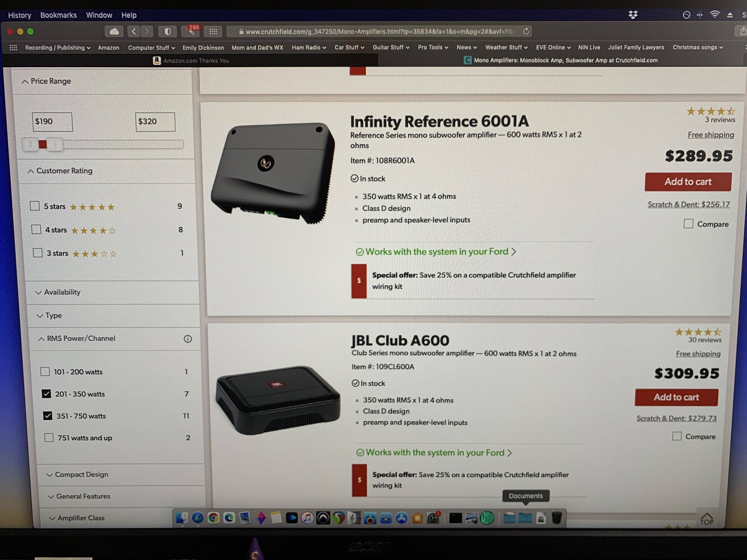Click the minimum price field showing $190
The height and width of the screenshot is (560, 747).
52,122
